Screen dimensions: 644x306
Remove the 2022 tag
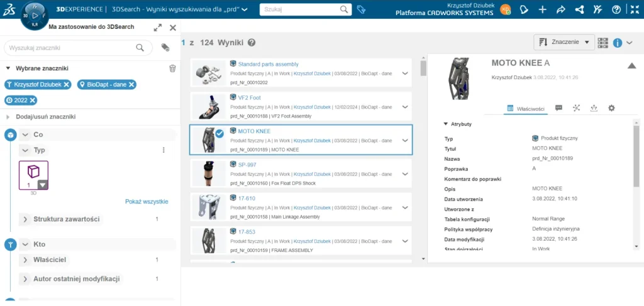point(33,100)
